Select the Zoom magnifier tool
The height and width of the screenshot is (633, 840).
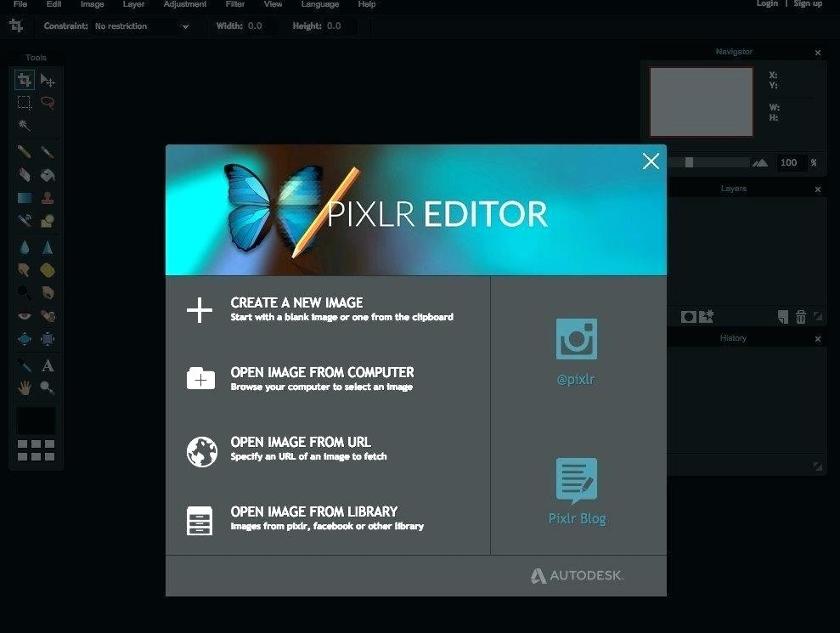click(x=48, y=387)
